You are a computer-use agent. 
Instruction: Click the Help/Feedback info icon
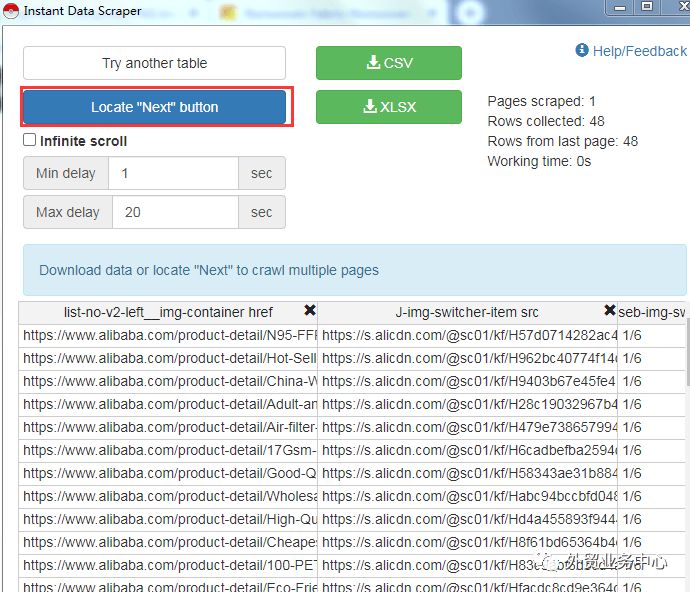[582, 50]
